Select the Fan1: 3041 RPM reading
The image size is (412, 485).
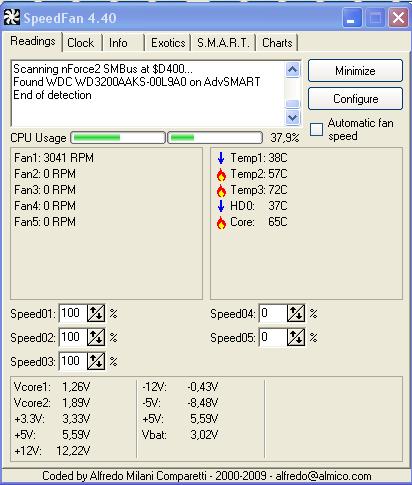point(54,158)
